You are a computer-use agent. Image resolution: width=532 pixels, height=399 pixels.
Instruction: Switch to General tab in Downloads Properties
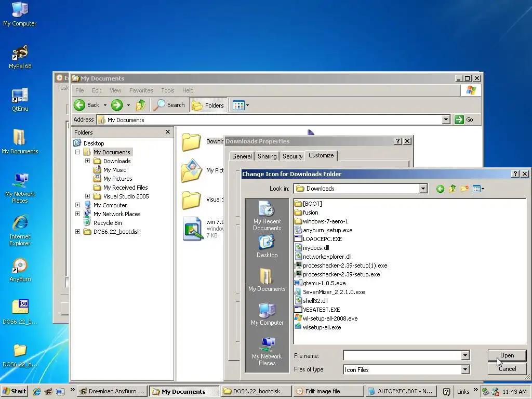pyautogui.click(x=242, y=156)
